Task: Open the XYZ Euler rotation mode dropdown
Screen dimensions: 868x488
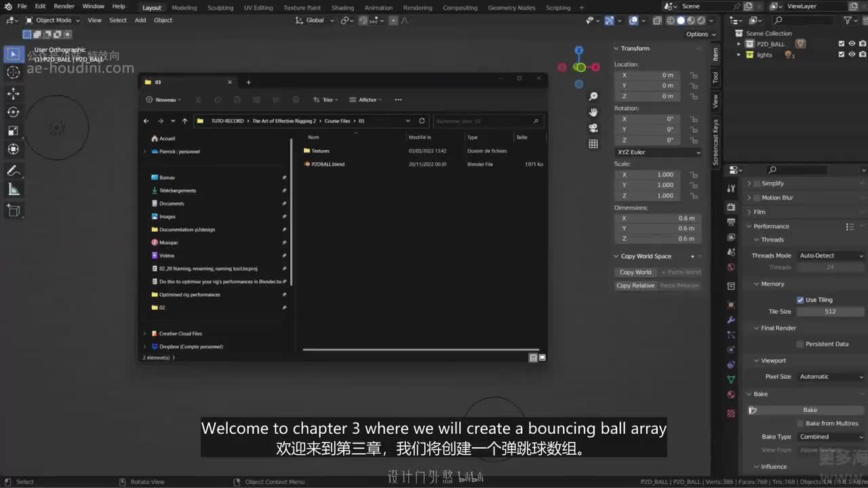Action: click(658, 152)
